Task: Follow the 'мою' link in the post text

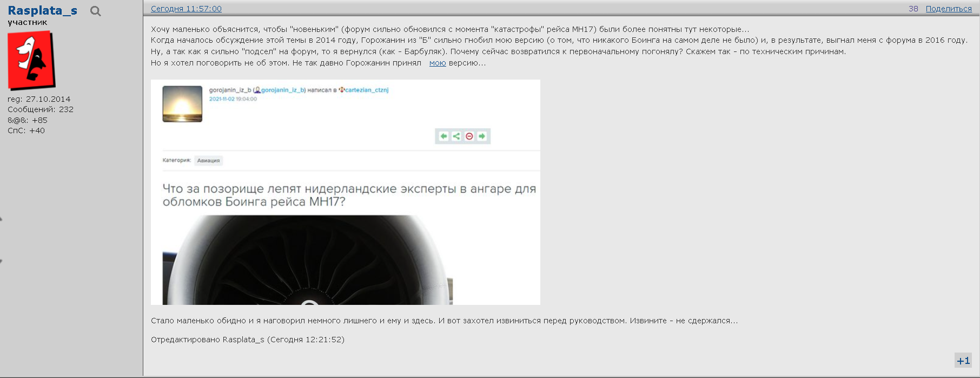Action: [438, 63]
